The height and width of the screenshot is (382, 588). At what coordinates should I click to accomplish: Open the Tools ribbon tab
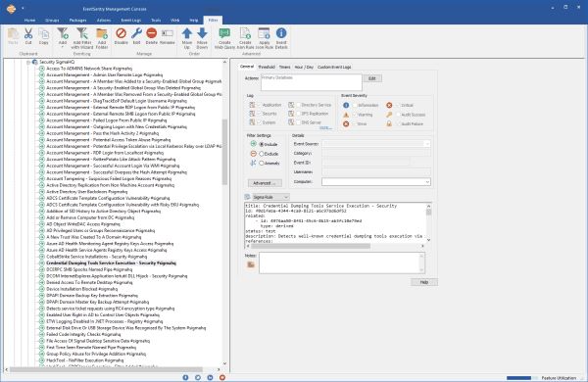(x=156, y=21)
